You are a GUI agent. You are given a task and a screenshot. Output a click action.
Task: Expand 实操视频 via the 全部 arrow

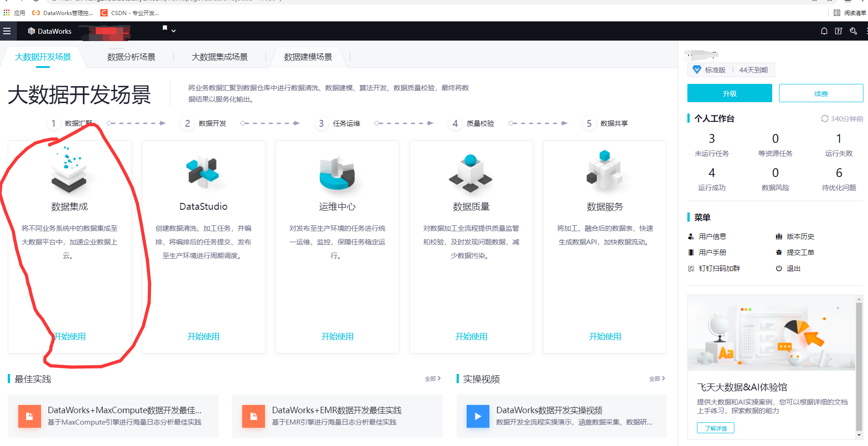coord(656,379)
